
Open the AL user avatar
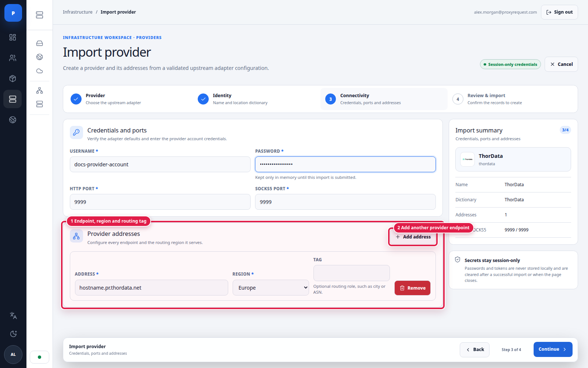tap(13, 354)
